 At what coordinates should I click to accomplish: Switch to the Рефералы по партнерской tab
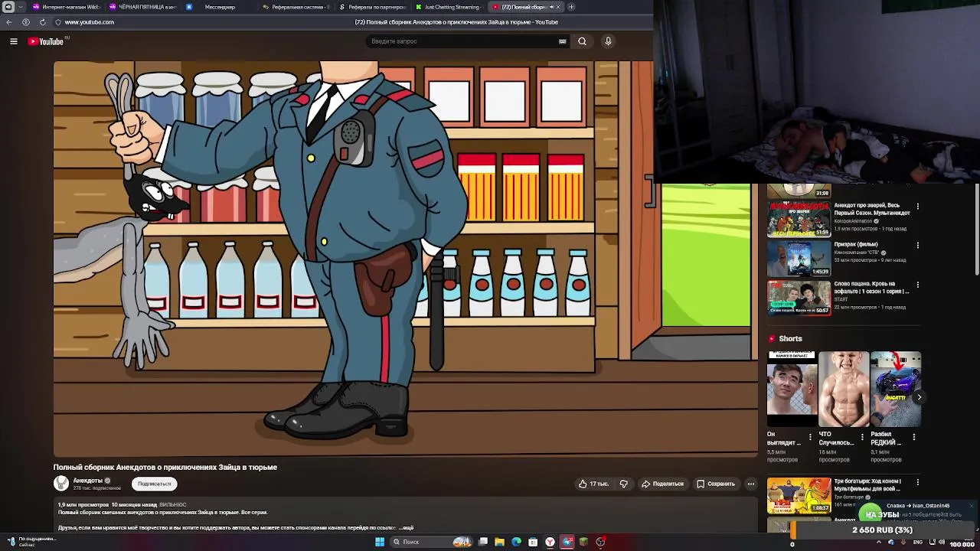[373, 7]
